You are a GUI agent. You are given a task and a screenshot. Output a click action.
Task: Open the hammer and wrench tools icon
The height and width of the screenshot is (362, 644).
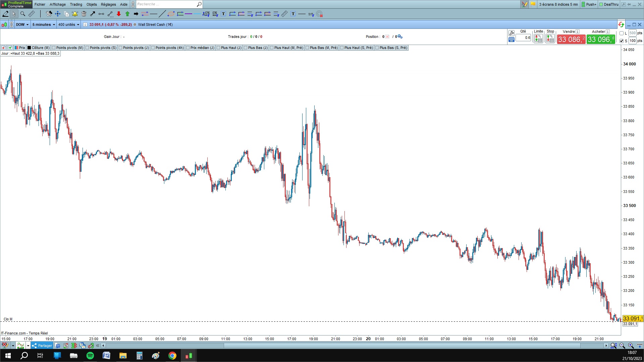(x=49, y=14)
